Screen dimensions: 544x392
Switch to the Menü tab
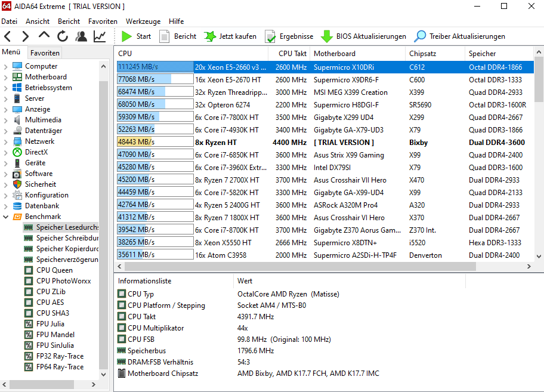click(11, 52)
